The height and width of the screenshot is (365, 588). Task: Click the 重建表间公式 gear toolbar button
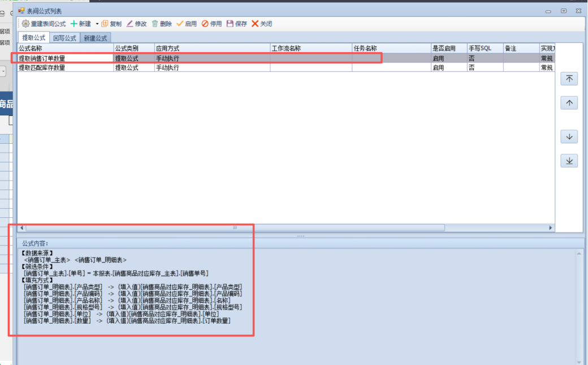[x=44, y=24]
